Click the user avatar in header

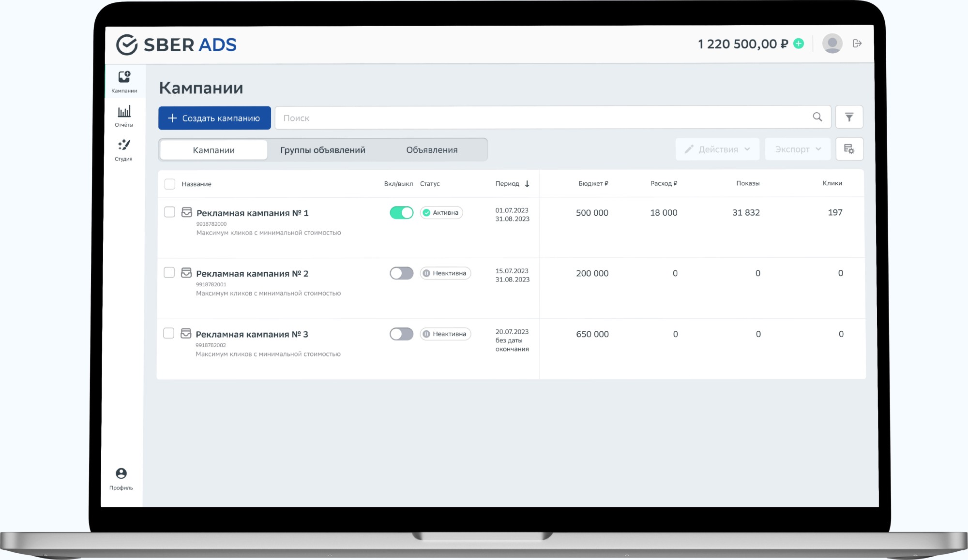tap(832, 44)
